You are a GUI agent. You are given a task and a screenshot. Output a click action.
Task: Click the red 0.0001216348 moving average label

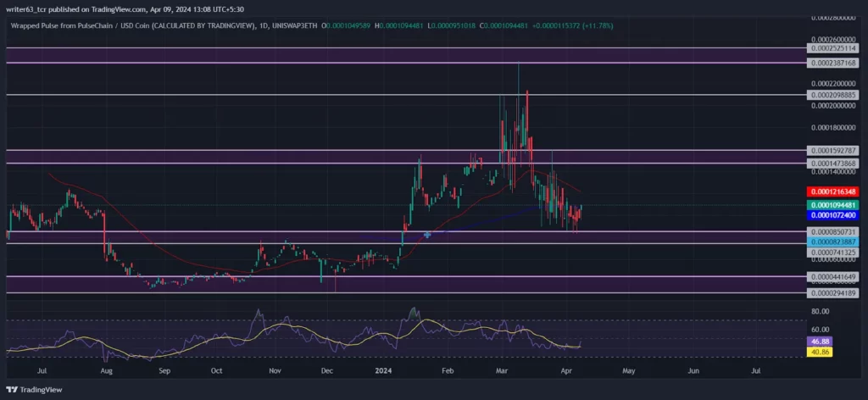pos(833,192)
